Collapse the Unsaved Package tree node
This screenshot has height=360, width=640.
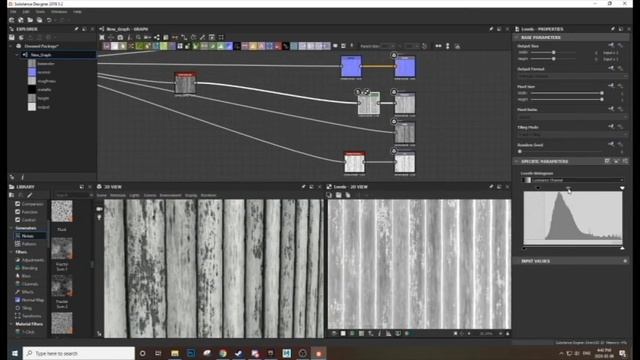11,46
